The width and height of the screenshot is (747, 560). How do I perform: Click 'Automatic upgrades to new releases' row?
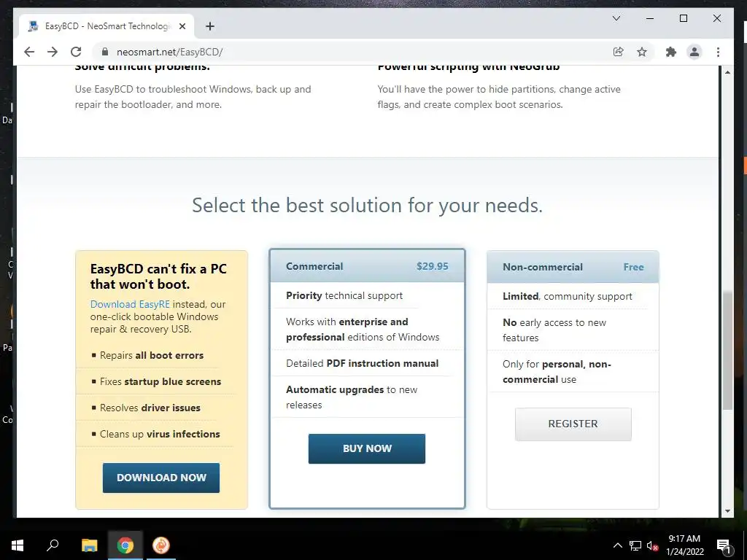[x=352, y=397]
